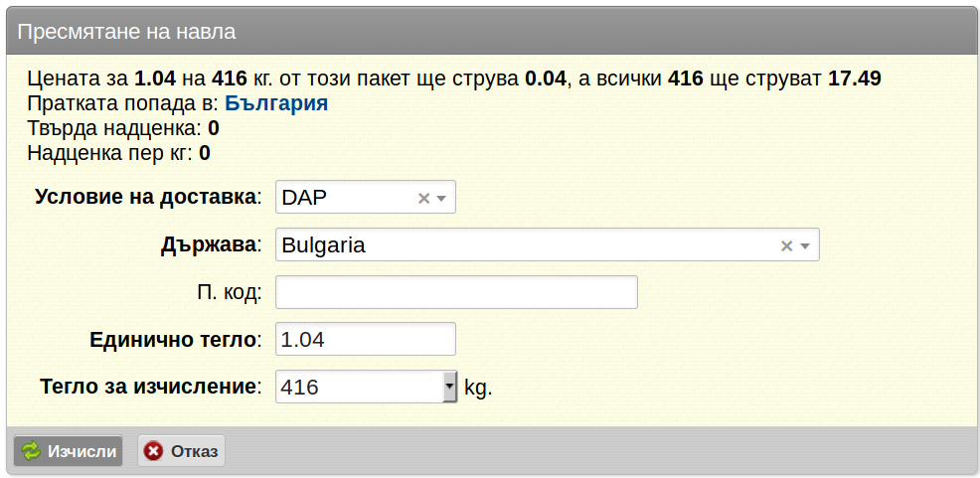Click the България destination link
Screen dimensions: 980x478
(276, 103)
